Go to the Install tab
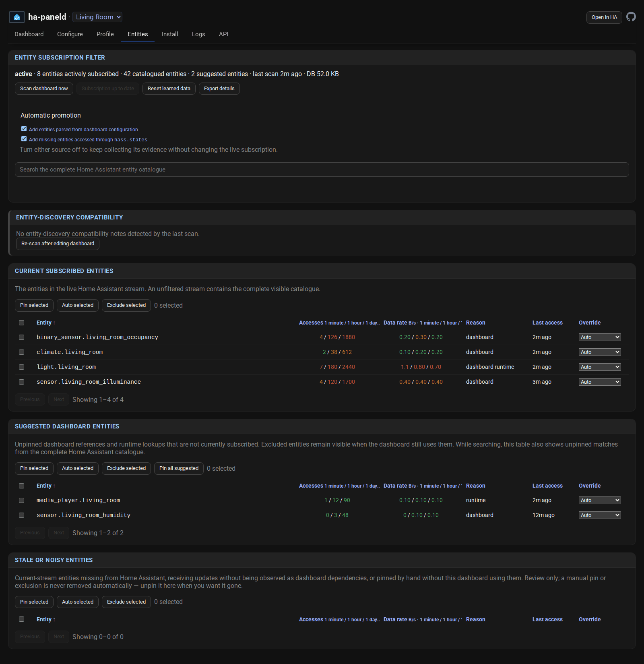644x664 pixels. tap(170, 34)
